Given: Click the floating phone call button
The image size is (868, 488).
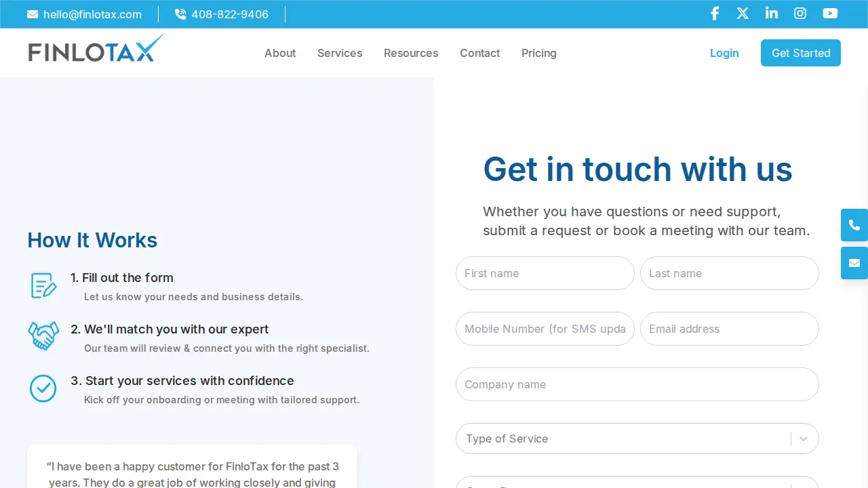Looking at the screenshot, I should (x=854, y=225).
